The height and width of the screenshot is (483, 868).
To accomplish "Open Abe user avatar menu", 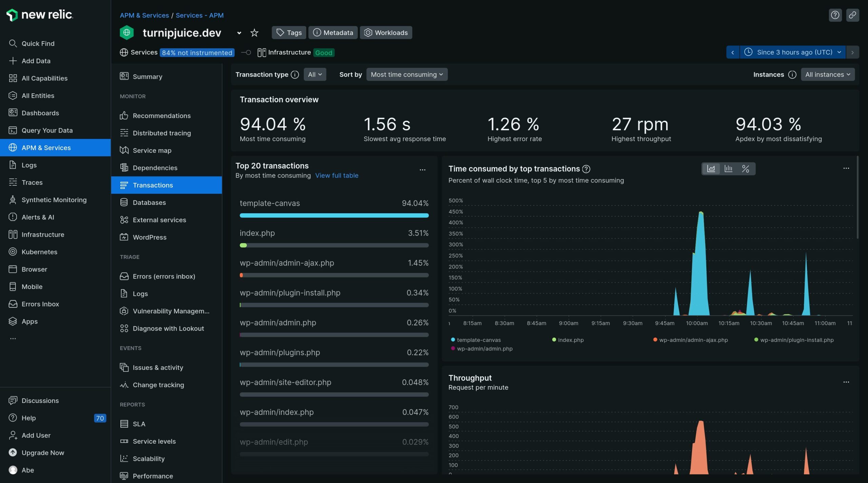I will [13, 470].
